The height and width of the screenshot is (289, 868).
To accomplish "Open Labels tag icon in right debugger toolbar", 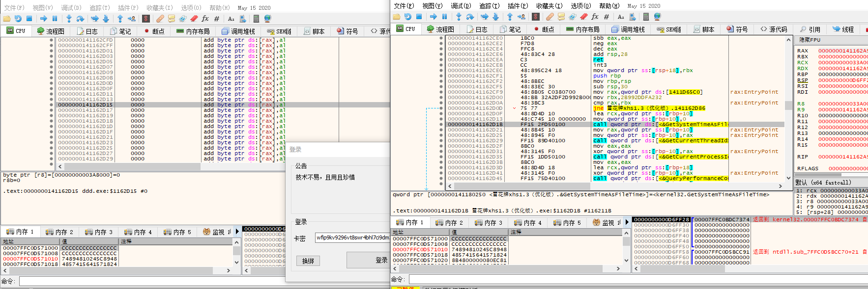I will [572, 17].
